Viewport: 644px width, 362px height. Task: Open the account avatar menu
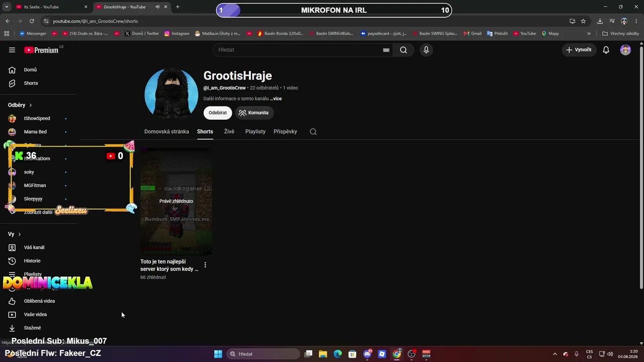(625, 50)
